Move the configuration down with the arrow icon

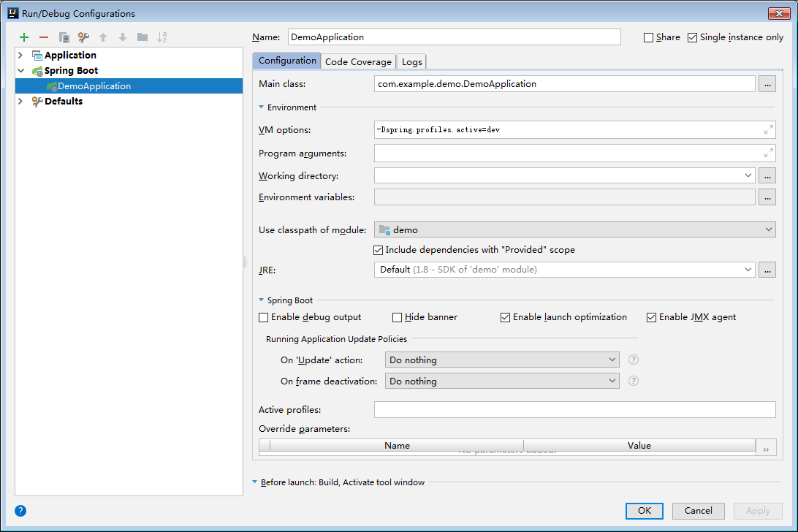pyautogui.click(x=123, y=37)
